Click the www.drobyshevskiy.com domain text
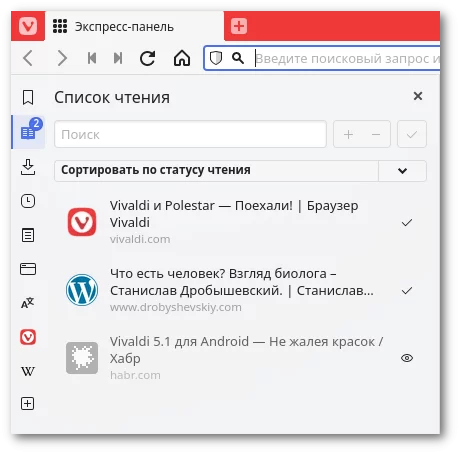The height and width of the screenshot is (453, 459). [176, 307]
